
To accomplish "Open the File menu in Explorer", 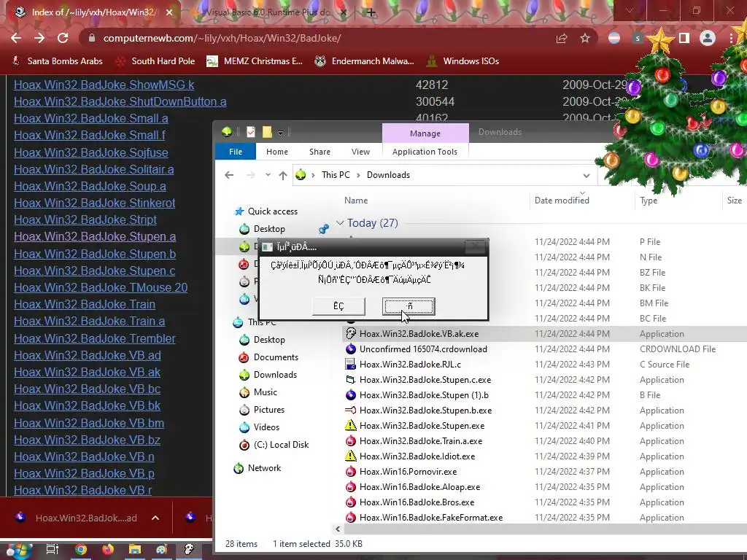I will click(x=236, y=152).
